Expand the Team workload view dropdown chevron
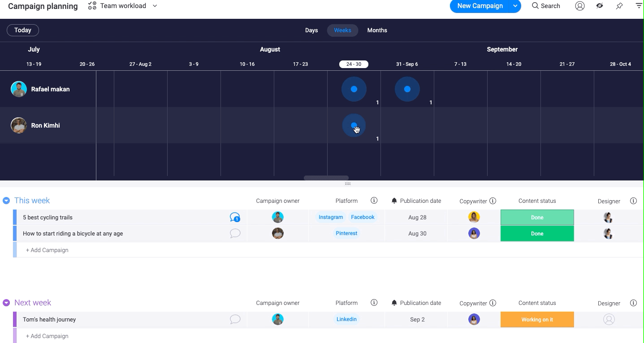Screen dimensions: 644x343 tap(155, 6)
